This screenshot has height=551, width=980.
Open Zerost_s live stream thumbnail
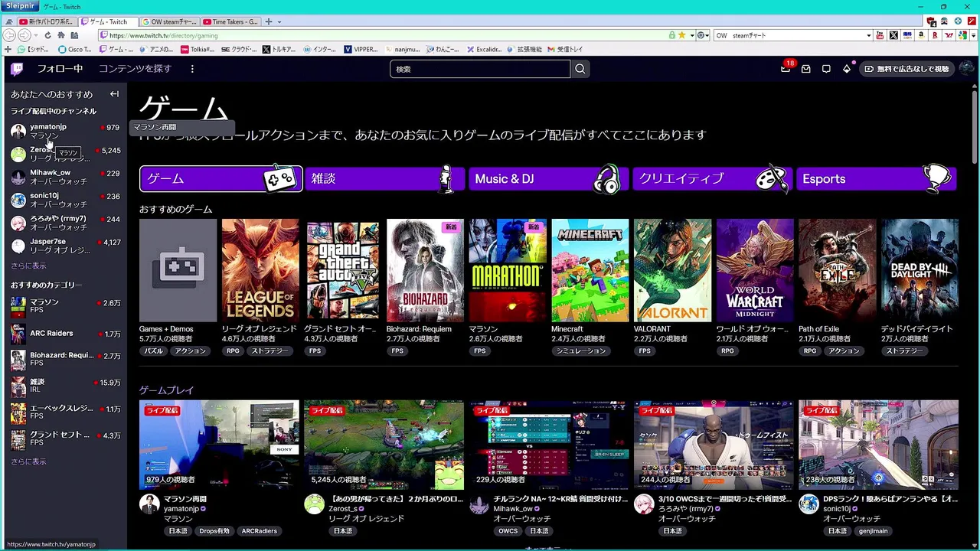click(384, 445)
